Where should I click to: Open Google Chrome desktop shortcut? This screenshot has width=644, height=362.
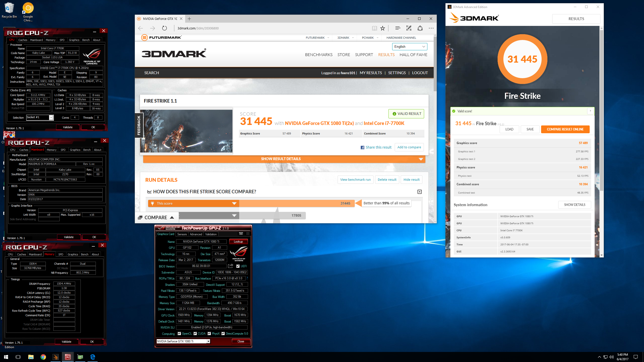click(x=28, y=12)
